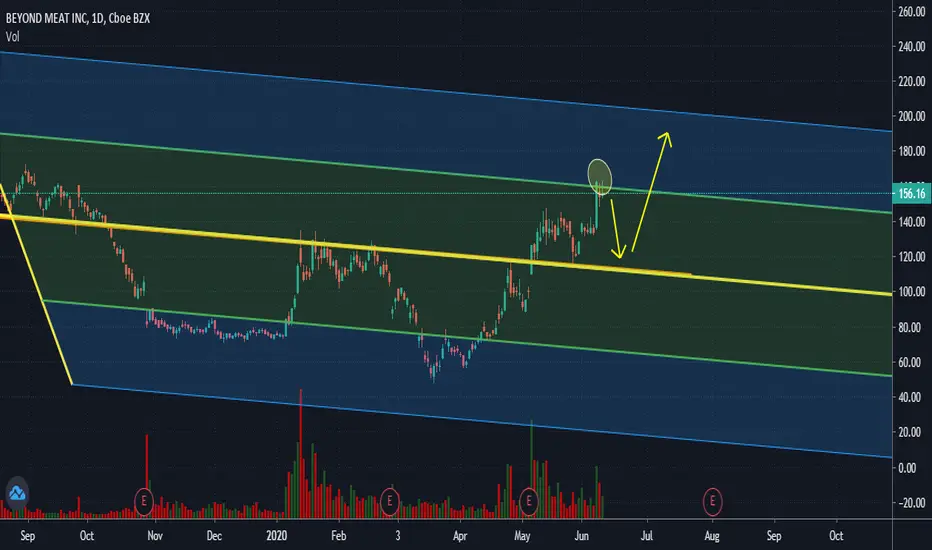Click the 40.00 price axis label

click(x=912, y=397)
